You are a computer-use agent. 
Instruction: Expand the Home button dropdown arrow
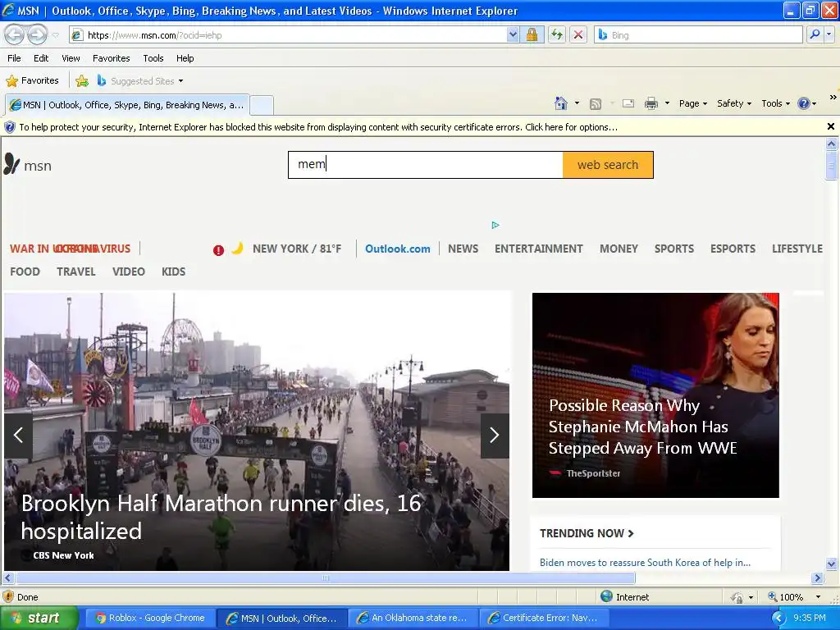click(x=577, y=103)
